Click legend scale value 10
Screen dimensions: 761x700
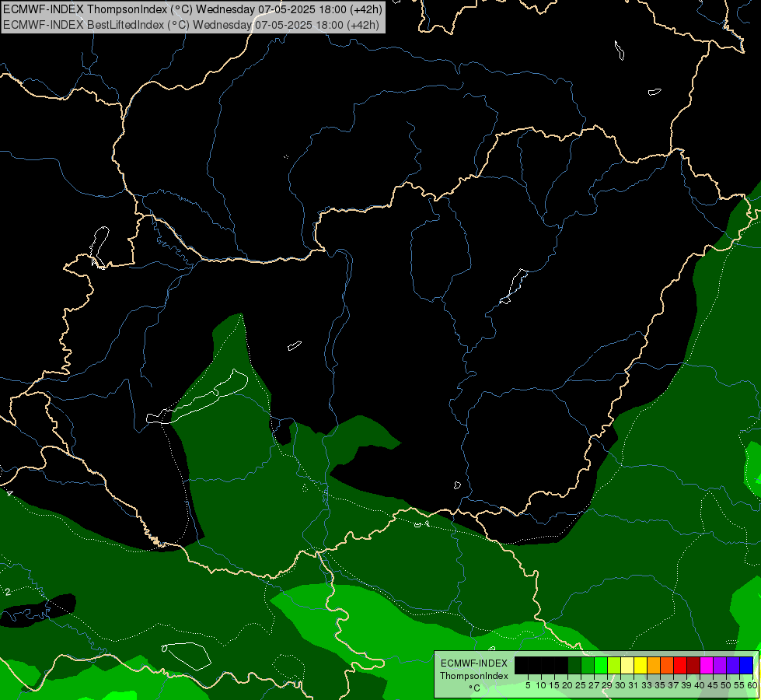tap(541, 685)
